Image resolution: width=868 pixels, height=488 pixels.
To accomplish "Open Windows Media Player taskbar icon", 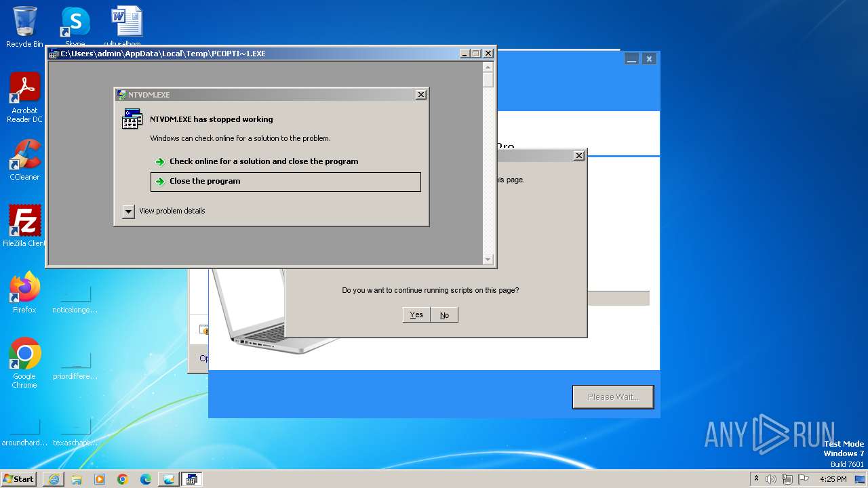I will point(100,479).
